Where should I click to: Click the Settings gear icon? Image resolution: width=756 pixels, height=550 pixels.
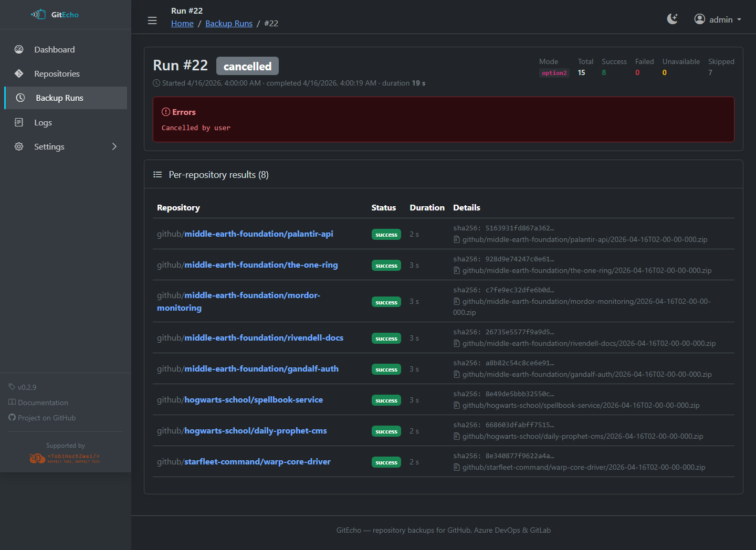[x=19, y=146]
